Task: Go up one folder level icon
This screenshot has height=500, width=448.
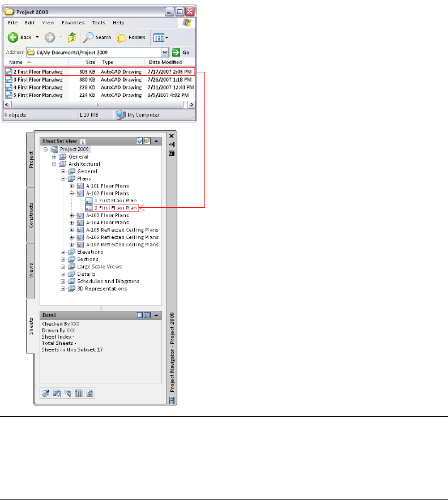Action: pos(72,37)
